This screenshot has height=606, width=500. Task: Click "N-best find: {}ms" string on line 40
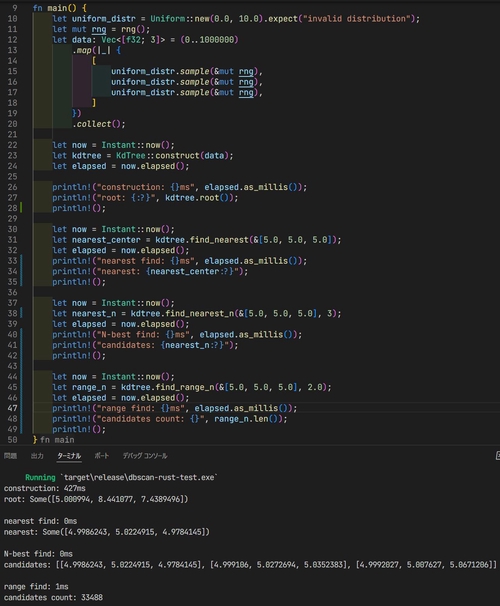(143, 335)
